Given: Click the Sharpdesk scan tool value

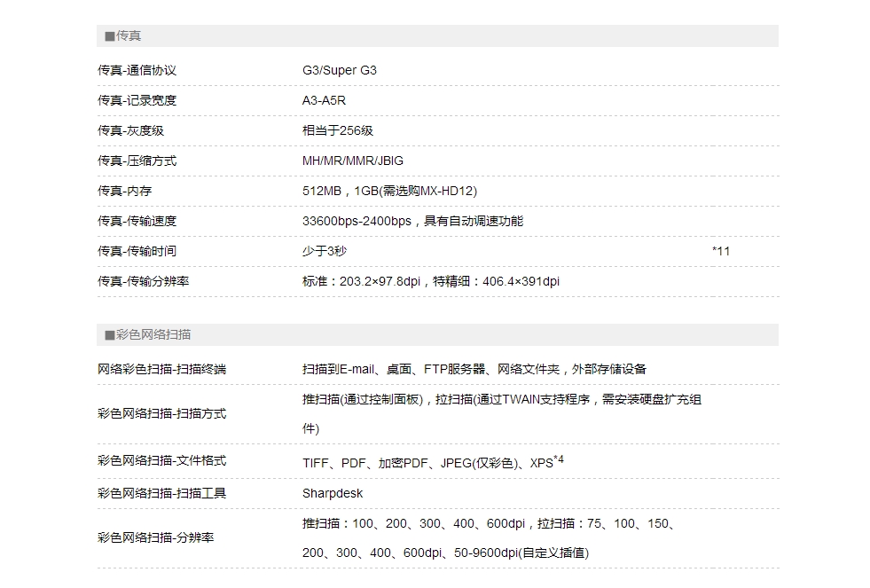Looking at the screenshot, I should [333, 493].
